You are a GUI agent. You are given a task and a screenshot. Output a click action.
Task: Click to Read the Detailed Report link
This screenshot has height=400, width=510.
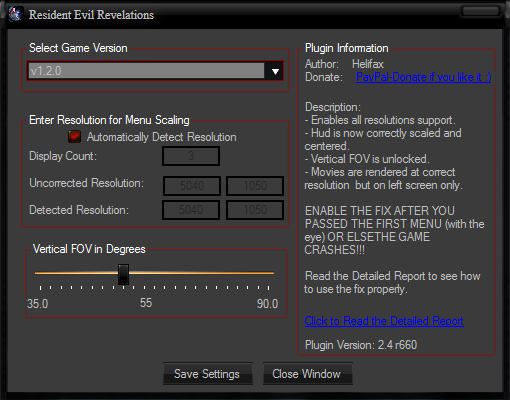(x=384, y=321)
